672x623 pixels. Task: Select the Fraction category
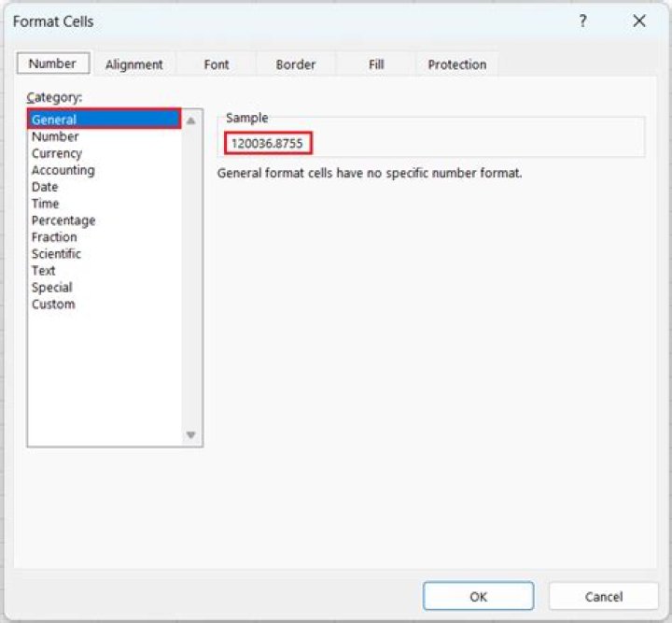[54, 237]
